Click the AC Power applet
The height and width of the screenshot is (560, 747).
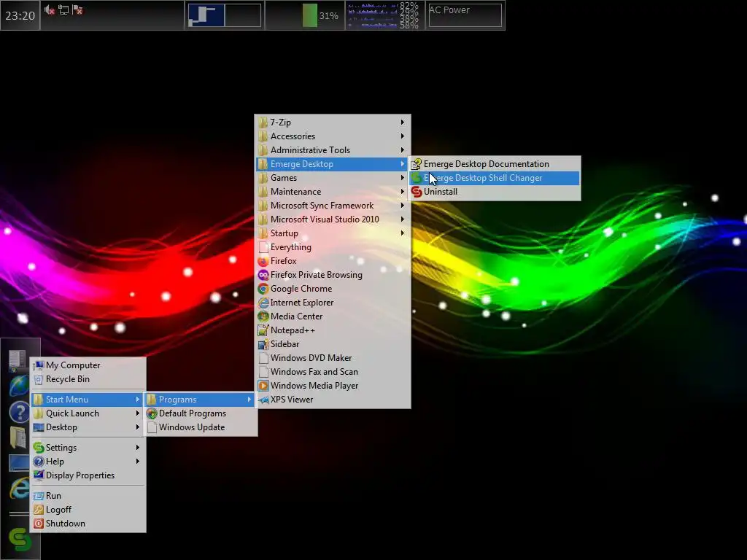tap(465, 15)
